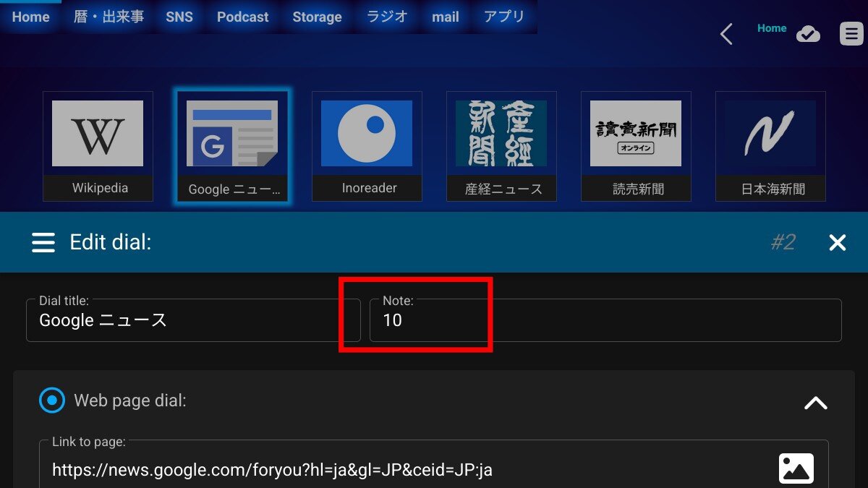Screen dimensions: 868x488
Task: Open the 産経ニュース dial
Action: (501, 146)
